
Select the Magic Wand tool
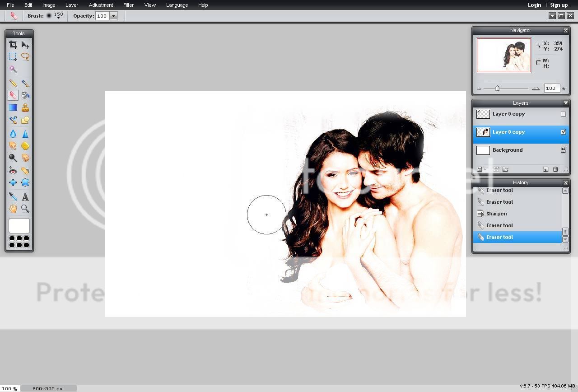(13, 69)
